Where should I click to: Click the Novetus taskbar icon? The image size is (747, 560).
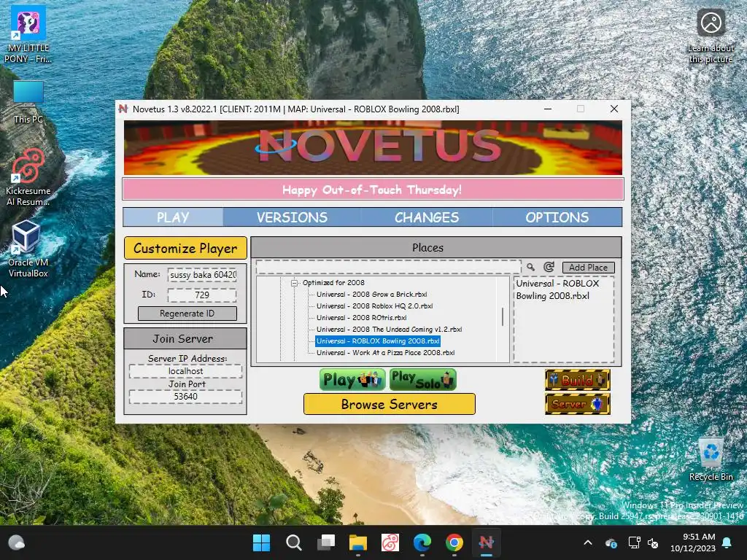(x=487, y=542)
